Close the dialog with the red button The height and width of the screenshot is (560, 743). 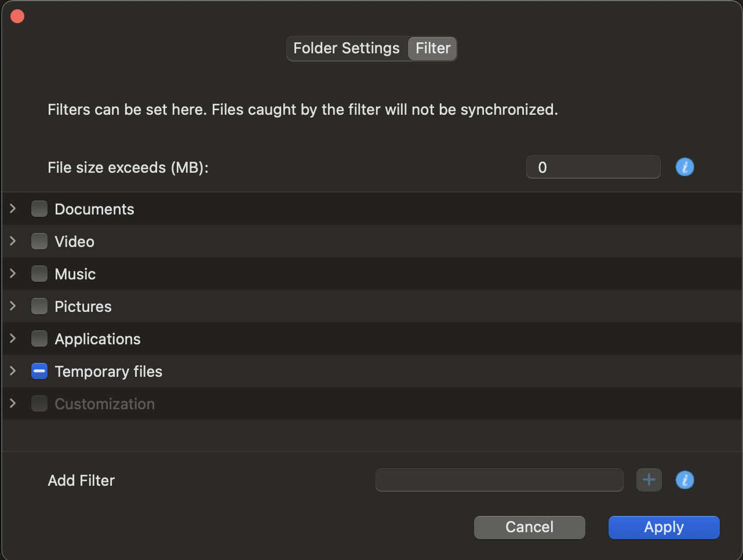pos(17,16)
